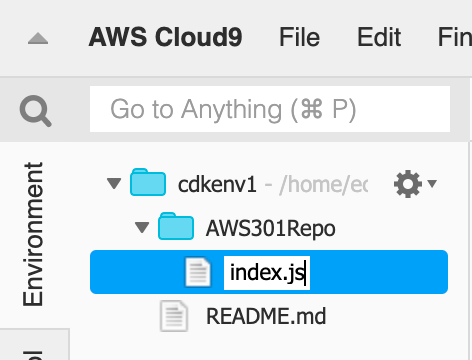
Task: Click the AWS Cloud9 menu label
Action: 165,37
